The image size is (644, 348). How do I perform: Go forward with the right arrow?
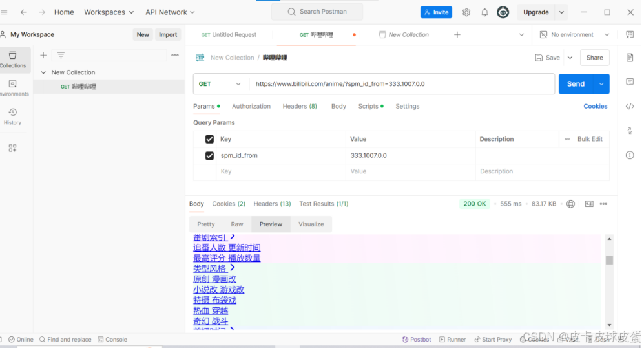(42, 12)
